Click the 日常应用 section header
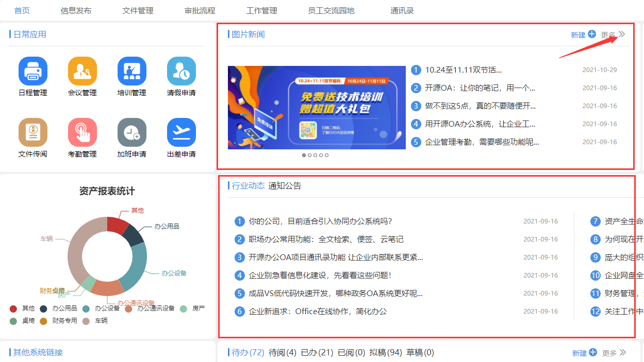 (30, 35)
